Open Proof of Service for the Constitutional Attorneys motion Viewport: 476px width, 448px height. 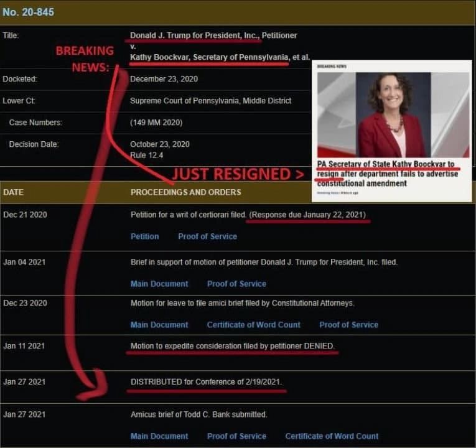click(349, 325)
